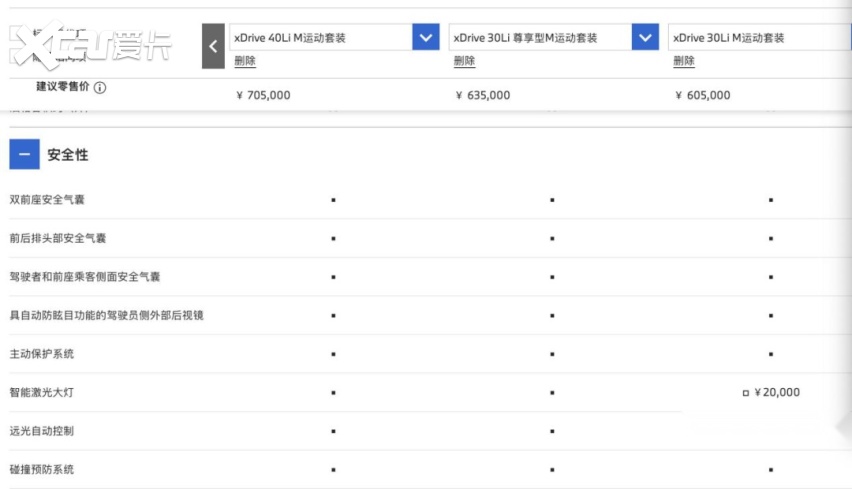Click the info icon next to 建议零售价
The width and height of the screenshot is (852, 489).
[x=100, y=87]
